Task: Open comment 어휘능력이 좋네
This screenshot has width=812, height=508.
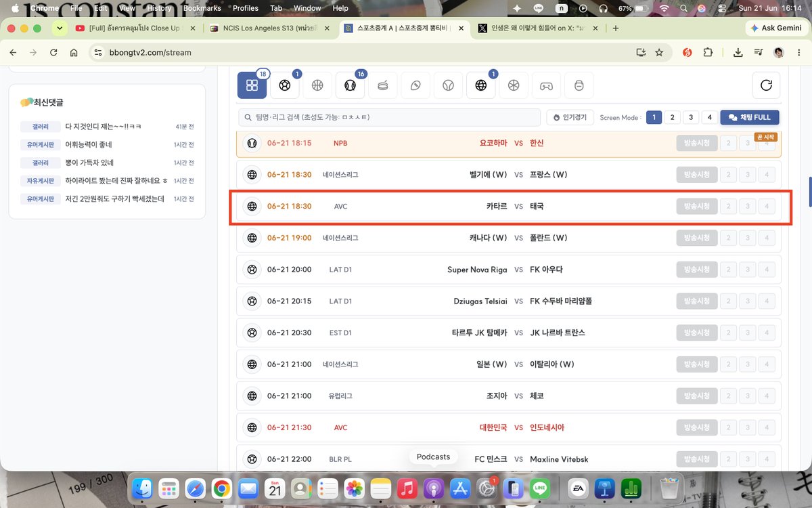Action: click(x=89, y=145)
